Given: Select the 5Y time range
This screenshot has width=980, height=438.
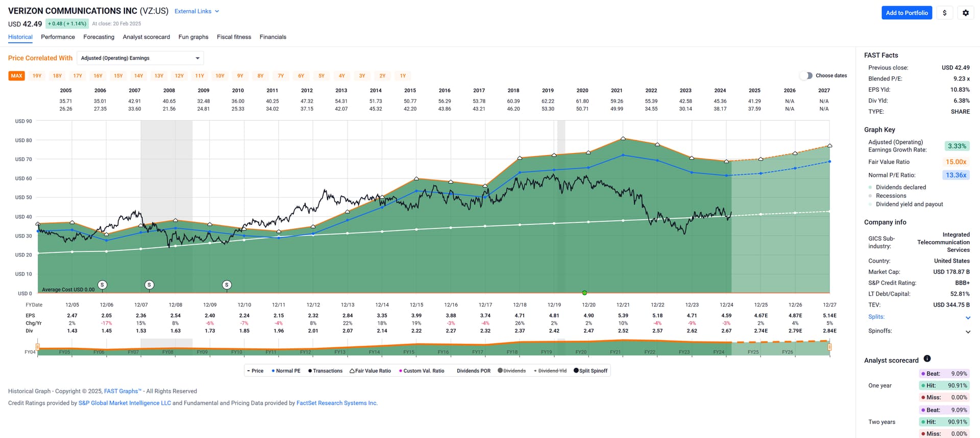Looking at the screenshot, I should [x=322, y=75].
